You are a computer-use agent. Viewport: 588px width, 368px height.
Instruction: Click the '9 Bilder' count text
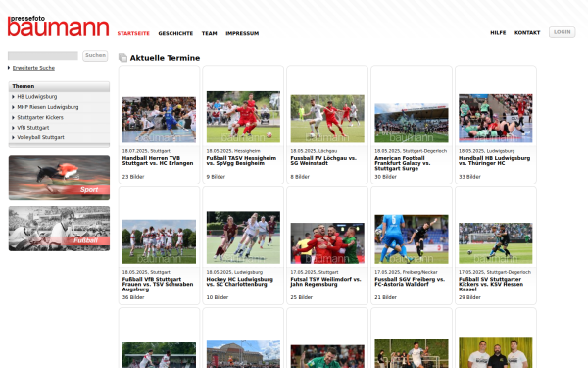click(x=216, y=177)
